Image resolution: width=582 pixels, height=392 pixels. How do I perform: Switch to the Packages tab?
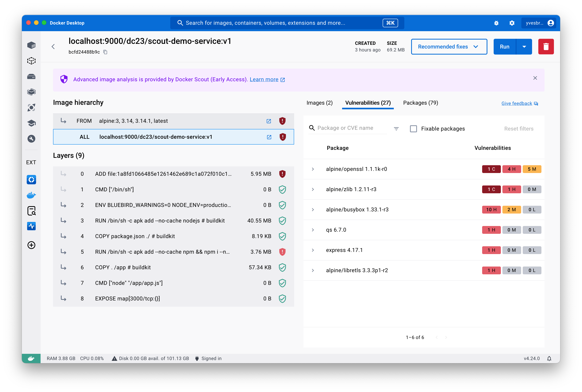point(420,103)
